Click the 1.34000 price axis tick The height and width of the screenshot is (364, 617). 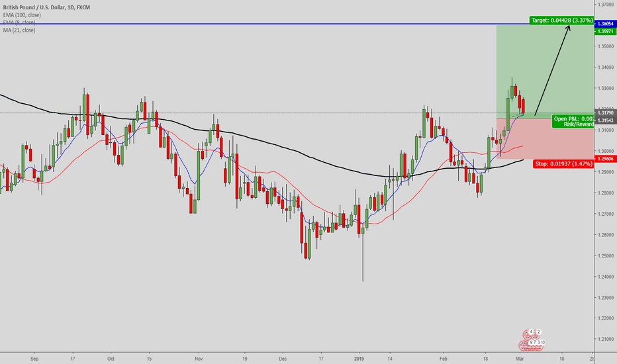click(605, 68)
